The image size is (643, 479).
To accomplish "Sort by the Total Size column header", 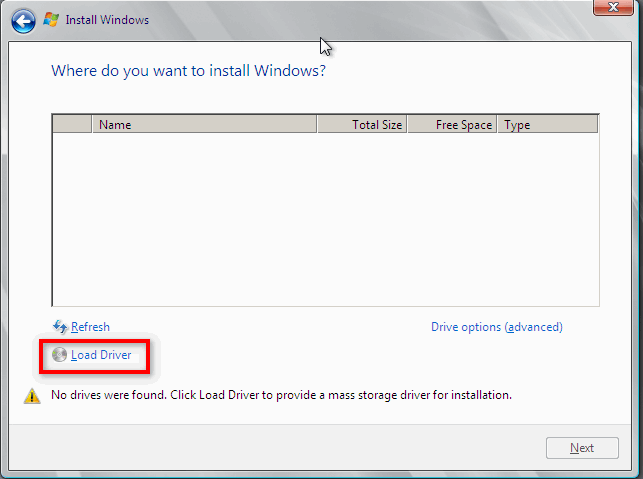I will click(x=362, y=124).
